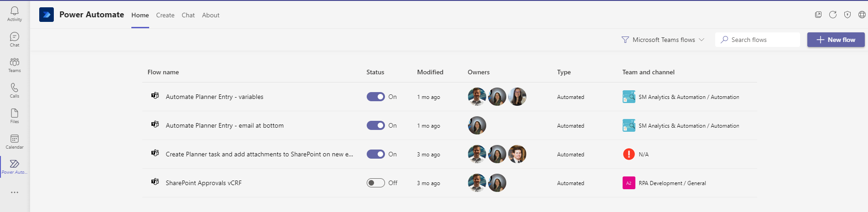Click the refresh icon at top right
Image resolution: width=868 pixels, height=212 pixels.
(x=833, y=15)
